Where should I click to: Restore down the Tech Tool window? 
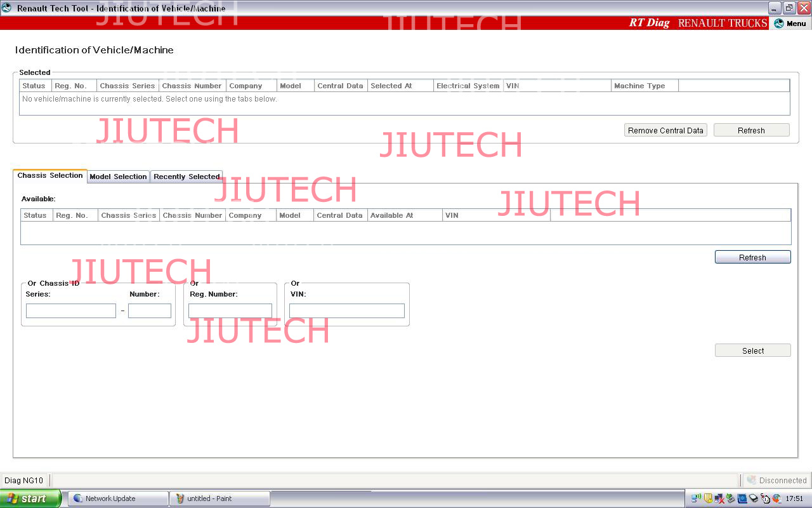coord(789,8)
